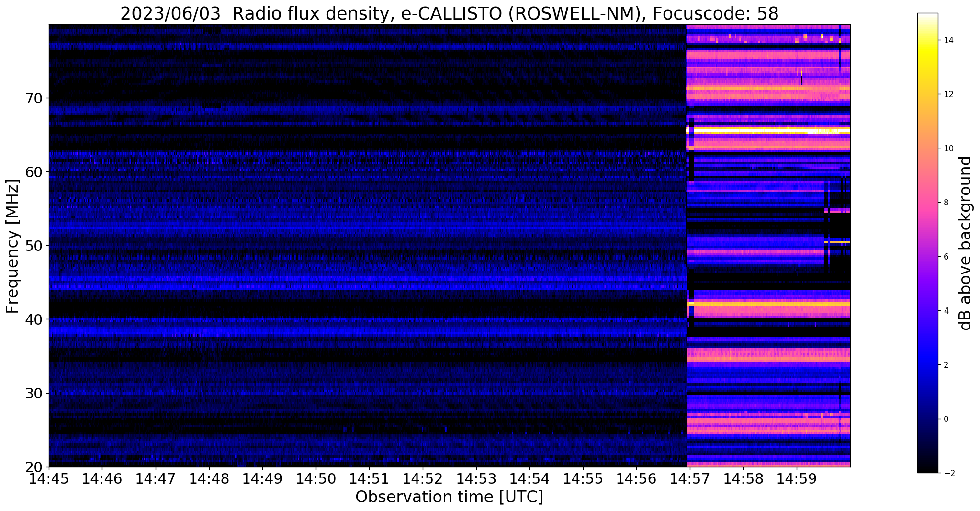Click the colorbar tick label 0
This screenshot has width=980, height=511.
point(946,419)
